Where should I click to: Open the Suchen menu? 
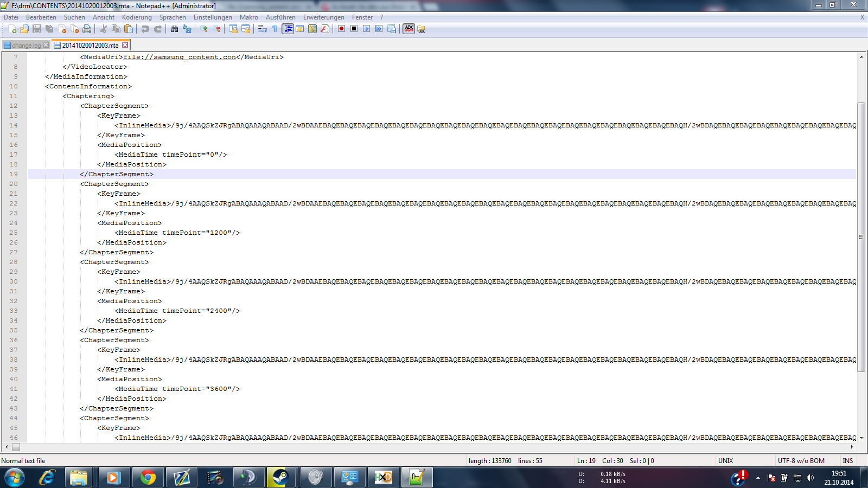(x=74, y=17)
